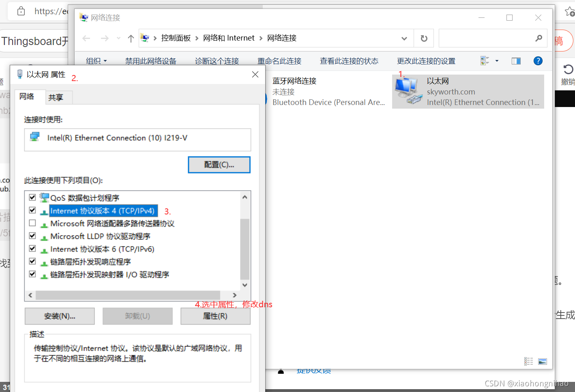Click QoS packet scheduler icon
The width and height of the screenshot is (575, 392).
point(44,197)
